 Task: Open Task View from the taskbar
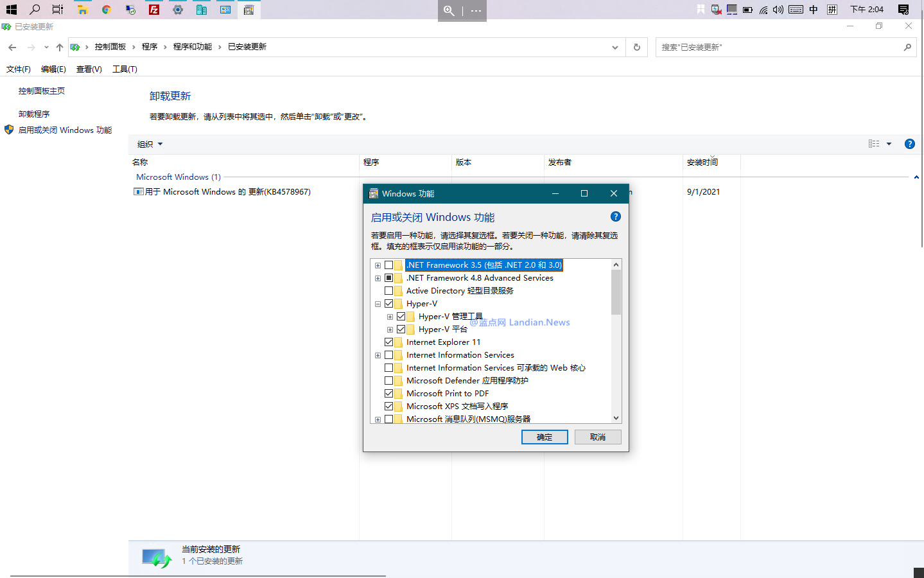point(58,10)
